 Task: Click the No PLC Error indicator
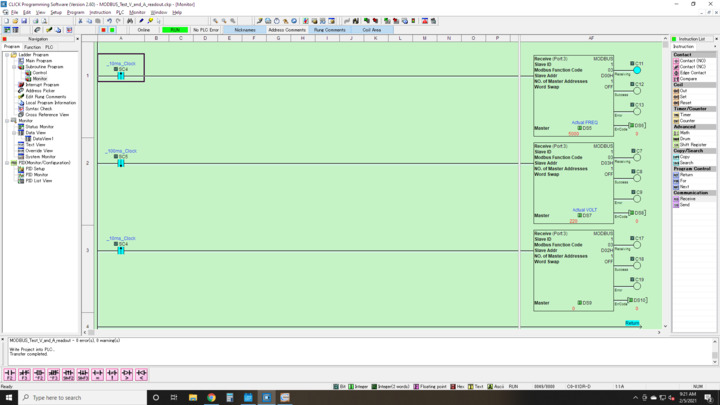(206, 30)
